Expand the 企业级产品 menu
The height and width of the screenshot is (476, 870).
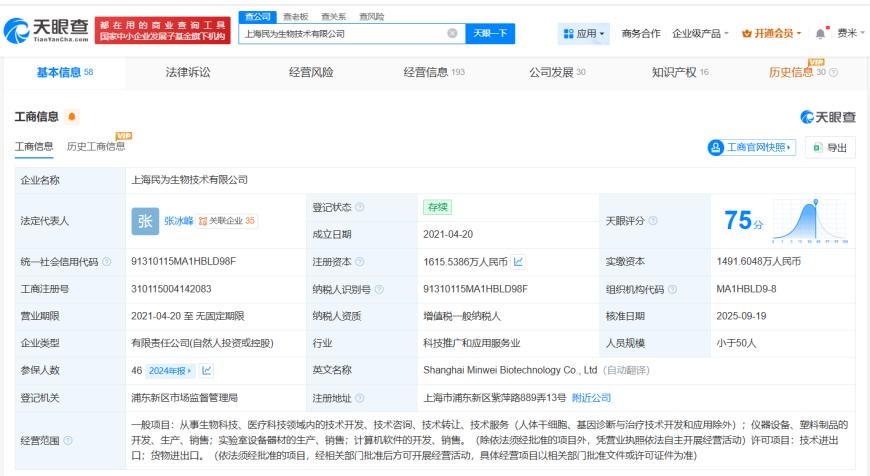(x=700, y=34)
